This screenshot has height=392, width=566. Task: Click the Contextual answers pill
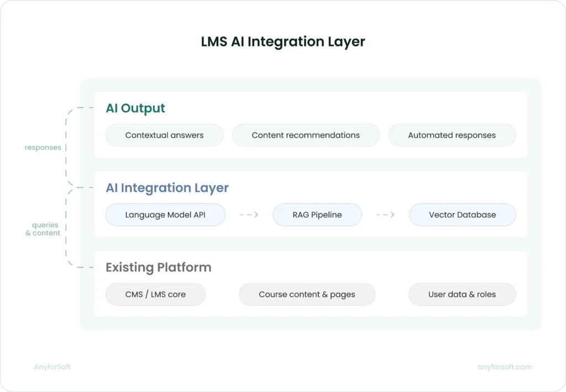[x=164, y=135]
